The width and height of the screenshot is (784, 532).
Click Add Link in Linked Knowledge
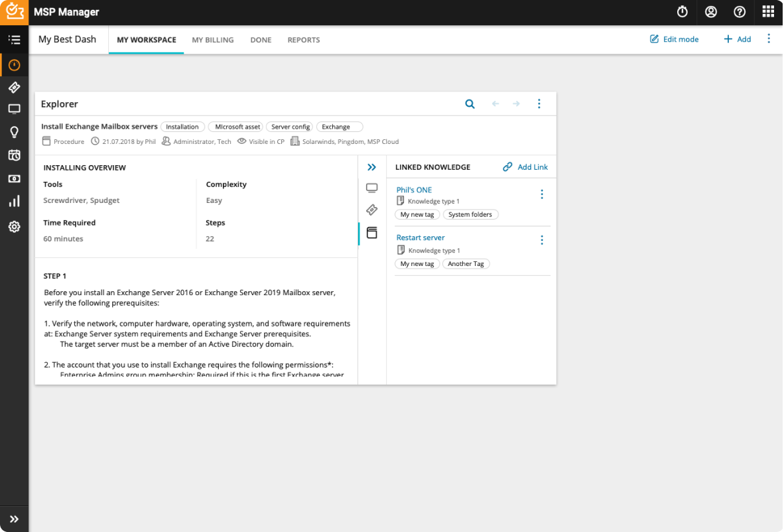tap(525, 167)
